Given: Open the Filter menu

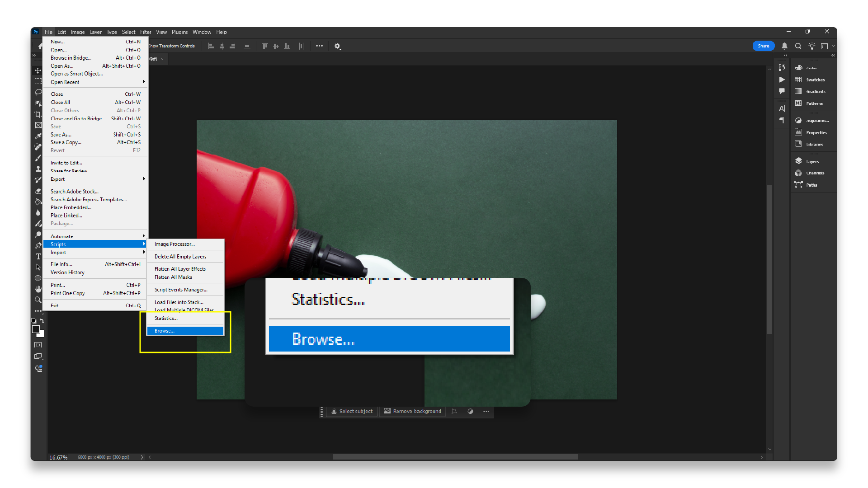Looking at the screenshot, I should click(x=145, y=32).
